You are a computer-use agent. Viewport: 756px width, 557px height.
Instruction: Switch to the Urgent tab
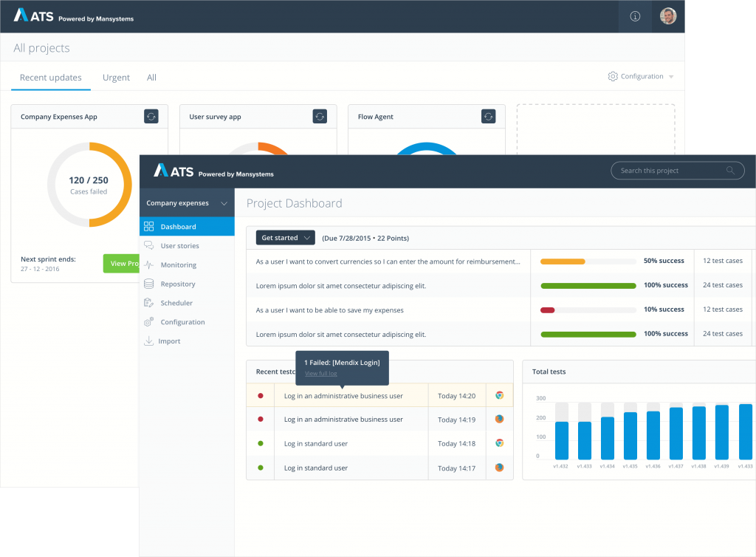point(116,78)
